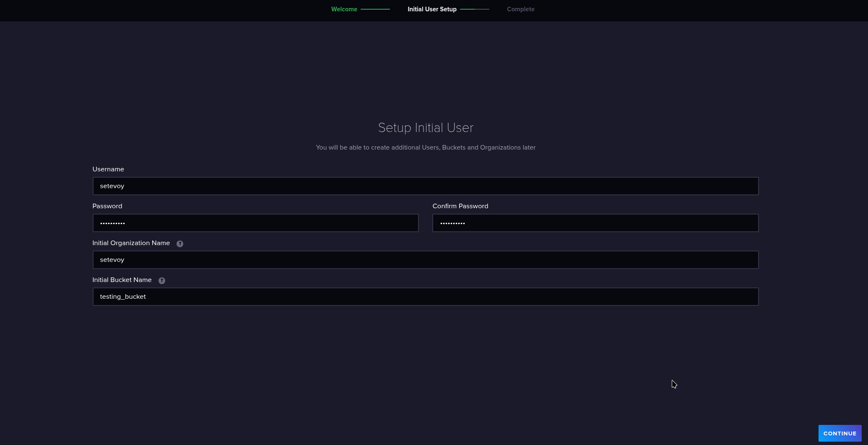Click the Confirm Password label

coord(460,206)
